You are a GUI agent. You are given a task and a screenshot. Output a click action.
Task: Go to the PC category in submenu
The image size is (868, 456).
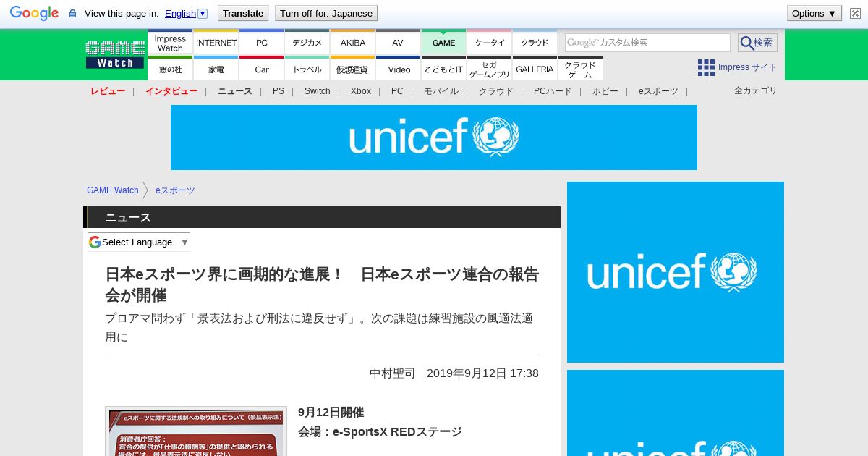click(x=397, y=91)
